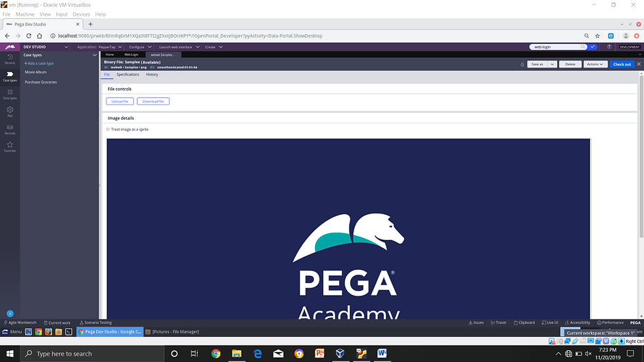The width and height of the screenshot is (644, 362).
Task: Click the browser address bar URL
Action: click(x=190, y=35)
